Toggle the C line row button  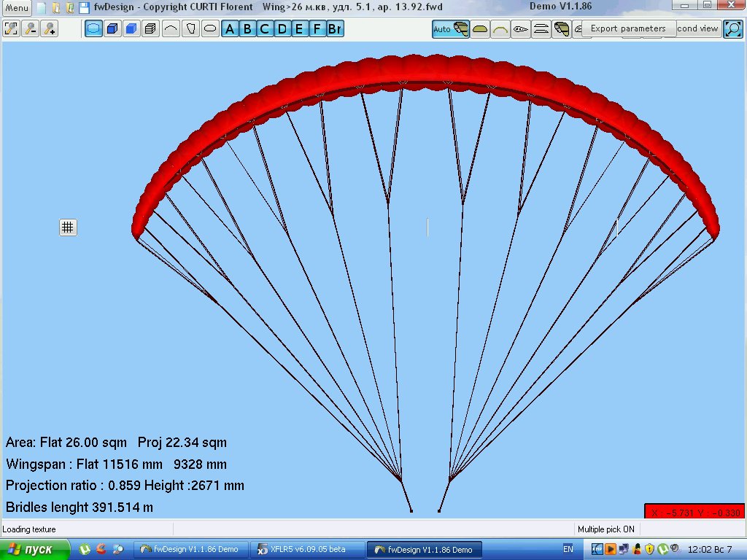[x=265, y=29]
